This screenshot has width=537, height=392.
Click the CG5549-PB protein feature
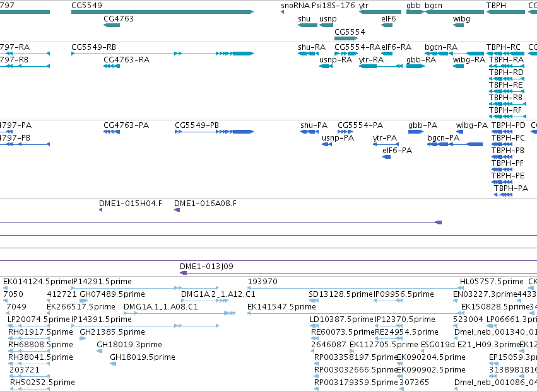[214, 132]
